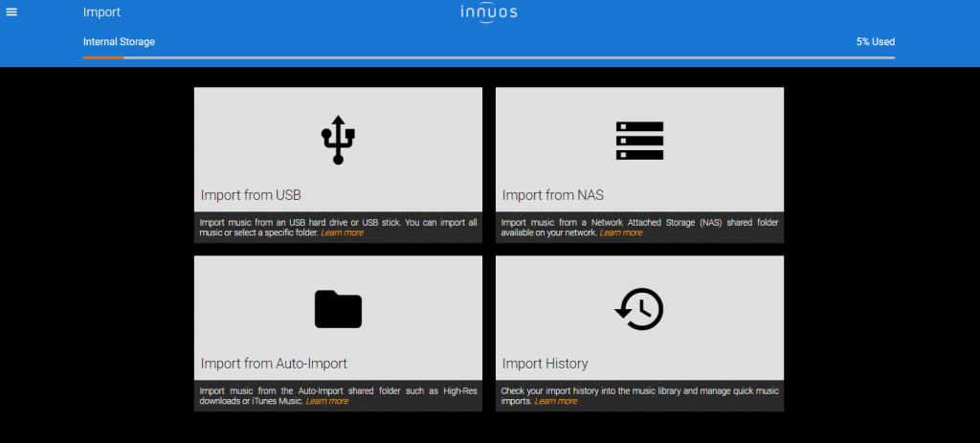This screenshot has height=443, width=980.
Task: Follow Learn more link under Import History
Action: tap(556, 401)
